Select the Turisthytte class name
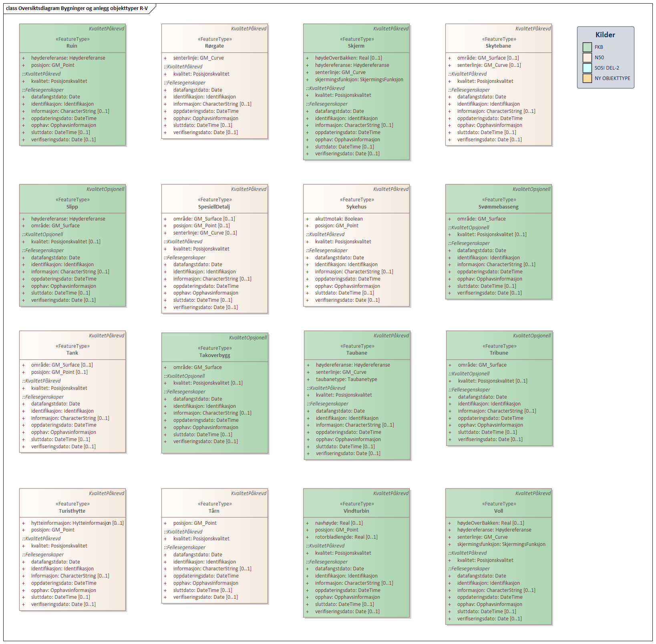Image resolution: width=656 pixels, height=644 pixels. pyautogui.click(x=72, y=511)
